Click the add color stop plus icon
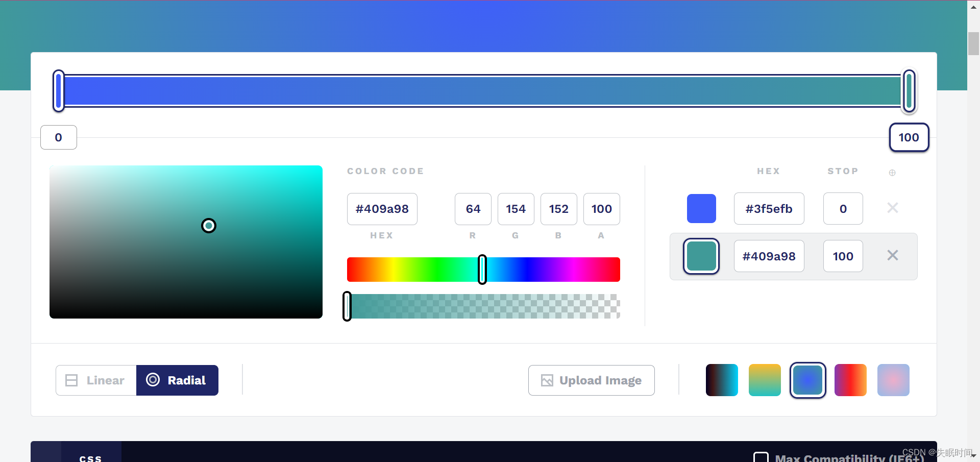This screenshot has height=462, width=980. 892,173
